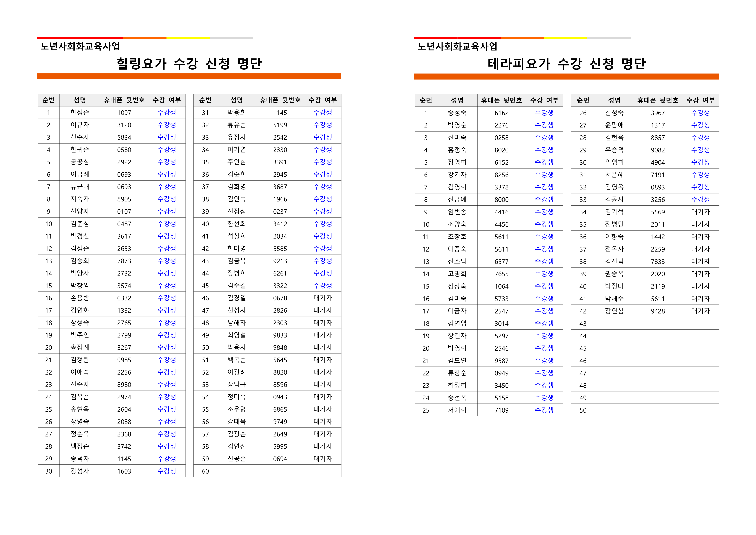Click the yellow segment of right color bar
Screen dimensions: 756x535
click(x=565, y=38)
